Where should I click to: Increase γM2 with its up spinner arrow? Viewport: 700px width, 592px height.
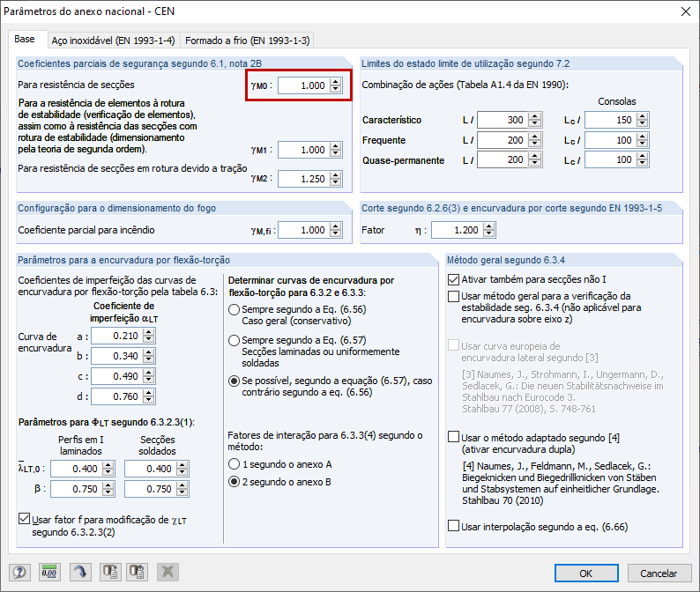(336, 175)
